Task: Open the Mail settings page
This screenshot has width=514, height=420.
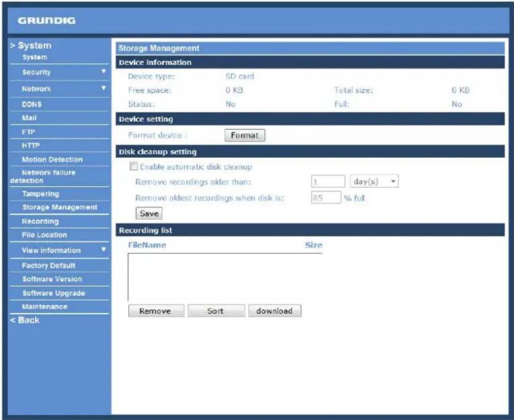Action: (x=29, y=118)
